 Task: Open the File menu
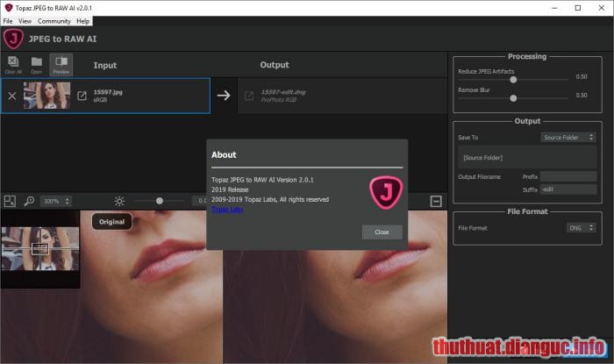click(x=8, y=21)
